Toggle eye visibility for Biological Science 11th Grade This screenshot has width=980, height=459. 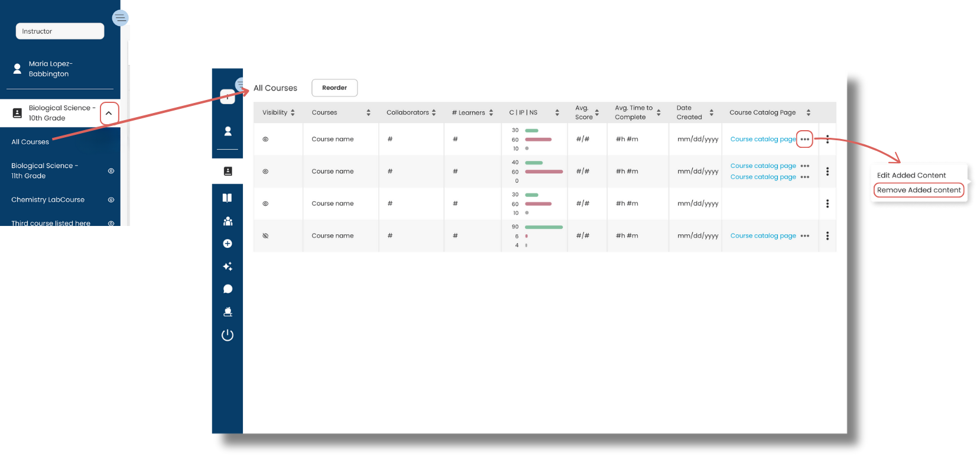coord(111,171)
